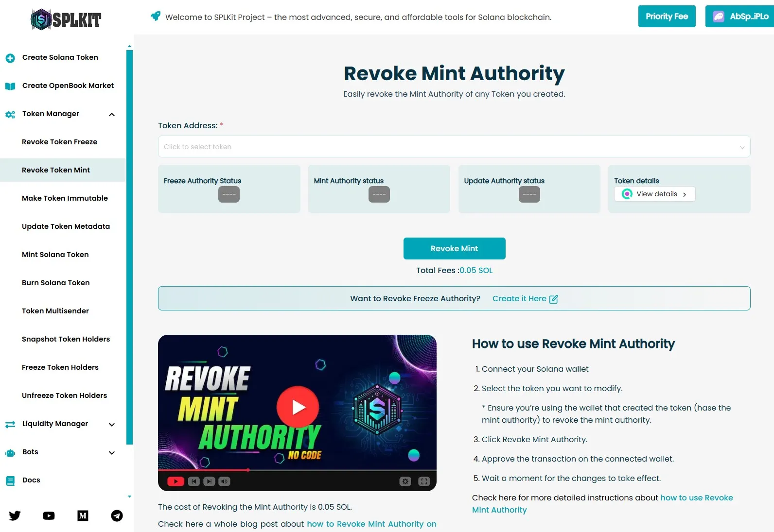The image size is (774, 532).
Task: Play the Revoke Mint Authority video
Action: (x=298, y=407)
